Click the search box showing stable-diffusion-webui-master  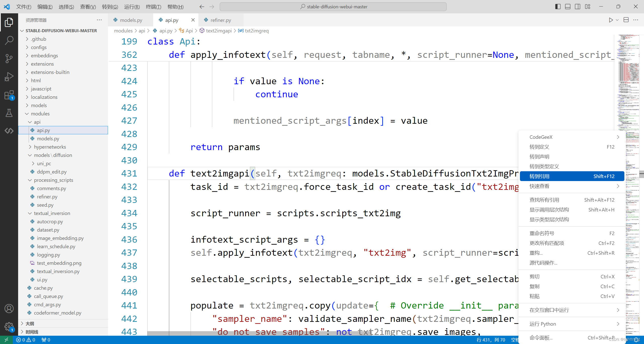tap(333, 7)
